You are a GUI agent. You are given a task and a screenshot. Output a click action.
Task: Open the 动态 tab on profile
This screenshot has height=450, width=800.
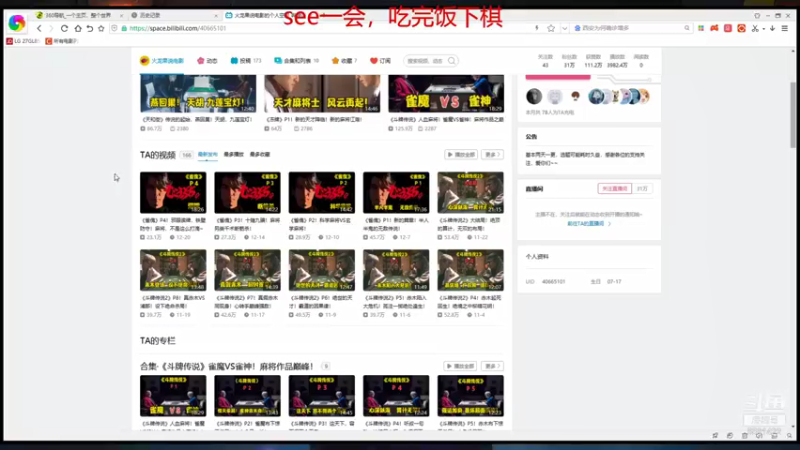207,61
